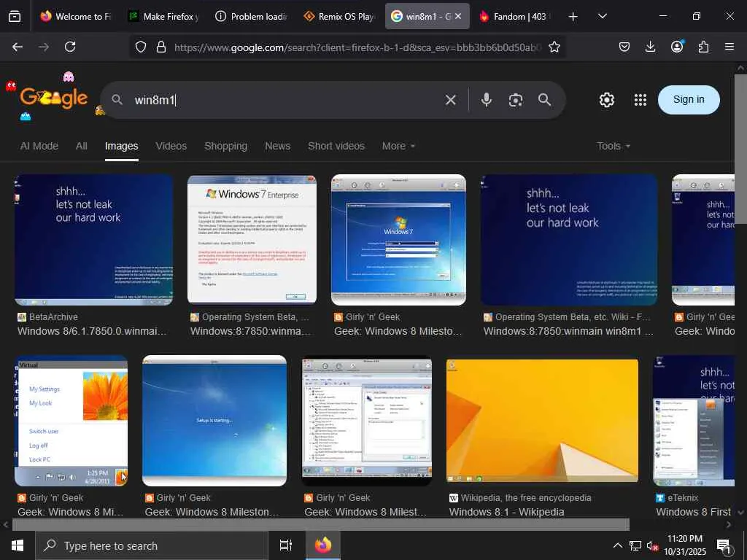
Task: Open the notification center icon
Action: (x=724, y=546)
